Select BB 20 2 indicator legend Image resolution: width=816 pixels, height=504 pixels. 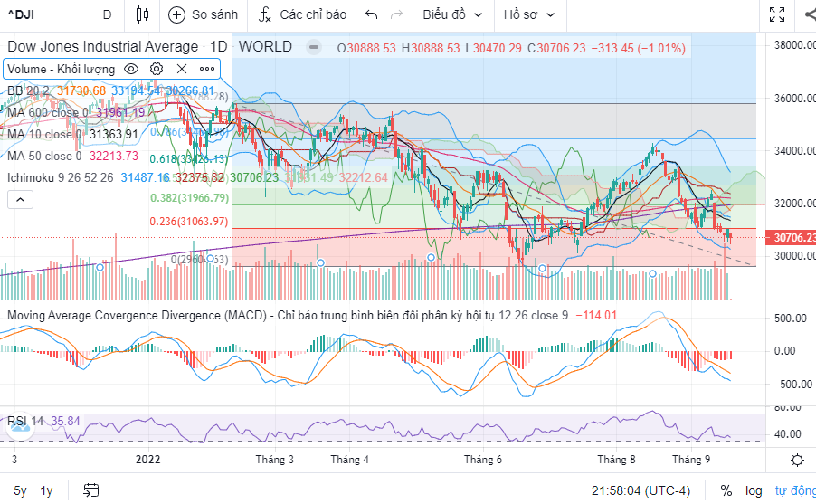tap(29, 90)
